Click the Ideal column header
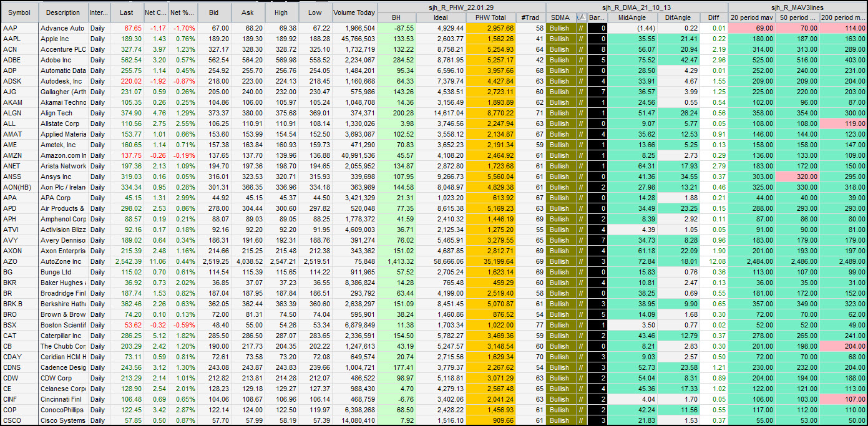 pyautogui.click(x=440, y=17)
